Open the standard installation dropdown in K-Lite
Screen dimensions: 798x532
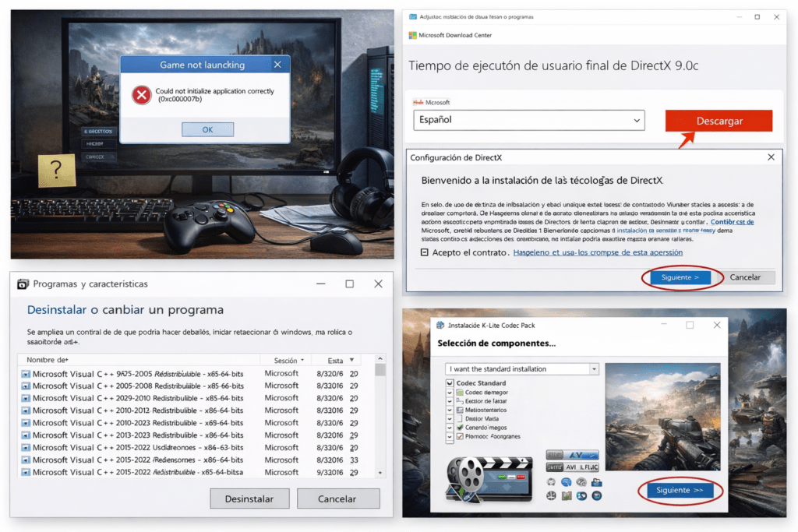point(521,368)
